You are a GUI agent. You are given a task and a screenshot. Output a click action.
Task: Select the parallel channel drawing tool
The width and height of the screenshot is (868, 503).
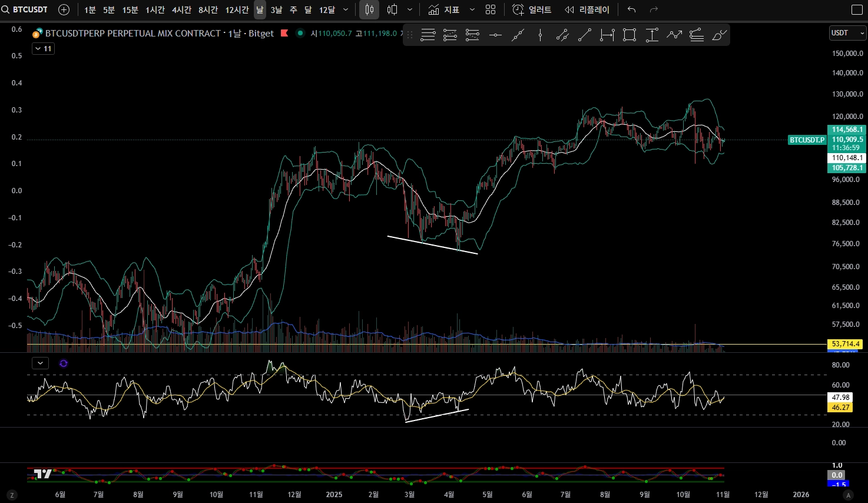tap(562, 35)
